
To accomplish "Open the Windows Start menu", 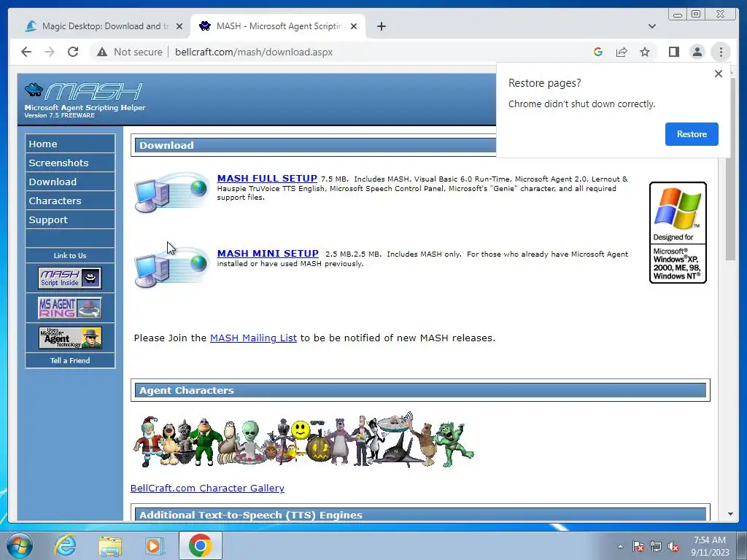I will click(20, 545).
